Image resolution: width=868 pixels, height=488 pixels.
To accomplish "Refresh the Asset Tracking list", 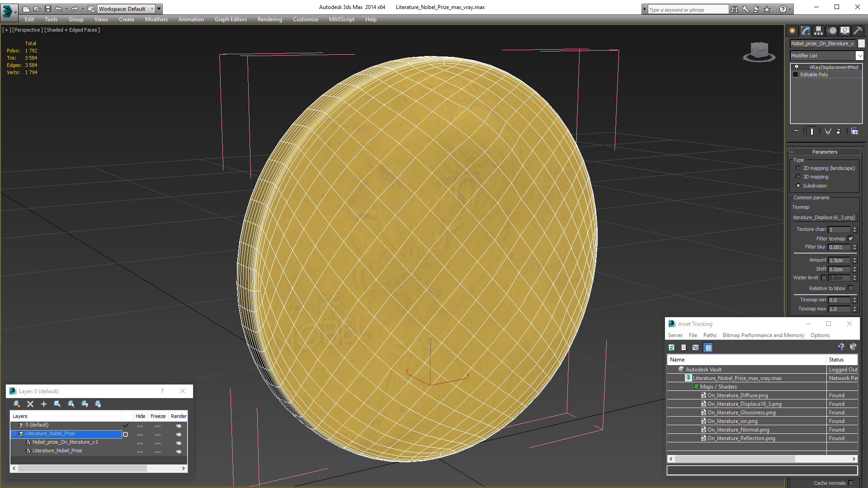I will [671, 347].
